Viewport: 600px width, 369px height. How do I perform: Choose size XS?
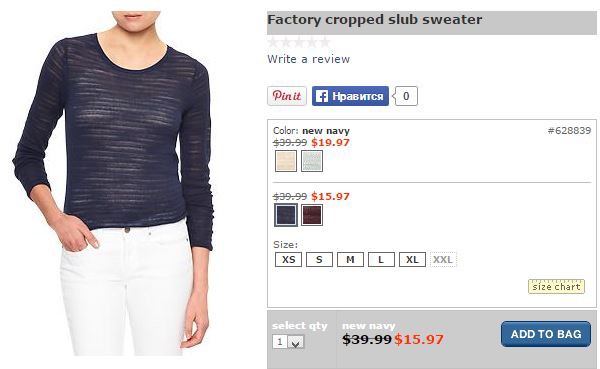(x=289, y=260)
